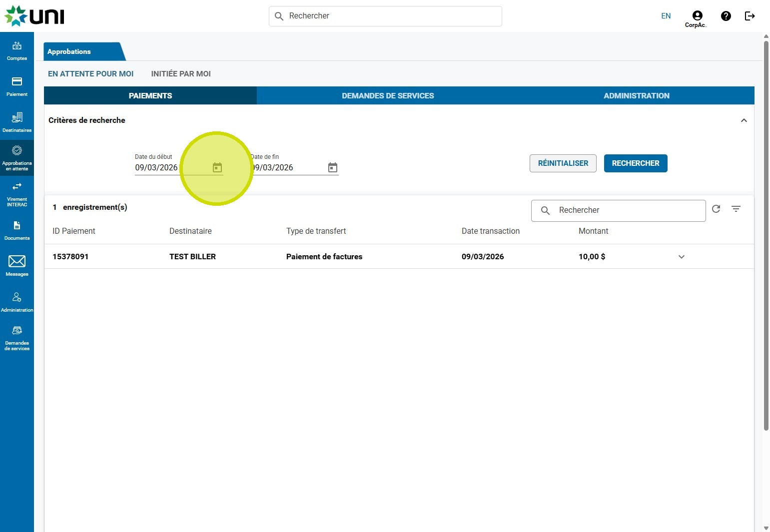Viewport: 770px width, 532px height.
Task: Switch to INITIÉE PAR MOI tab
Action: [x=181, y=74]
